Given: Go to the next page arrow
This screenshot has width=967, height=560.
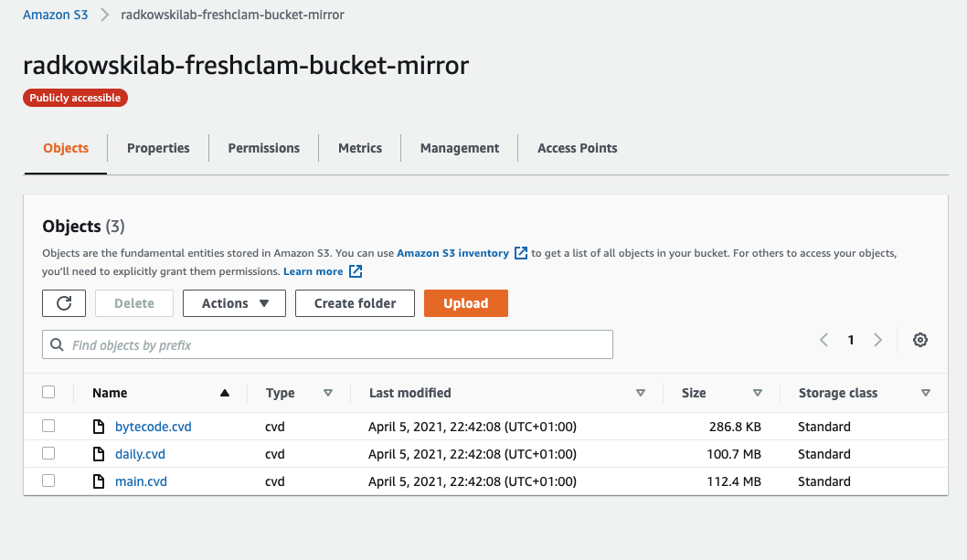Looking at the screenshot, I should [x=877, y=340].
